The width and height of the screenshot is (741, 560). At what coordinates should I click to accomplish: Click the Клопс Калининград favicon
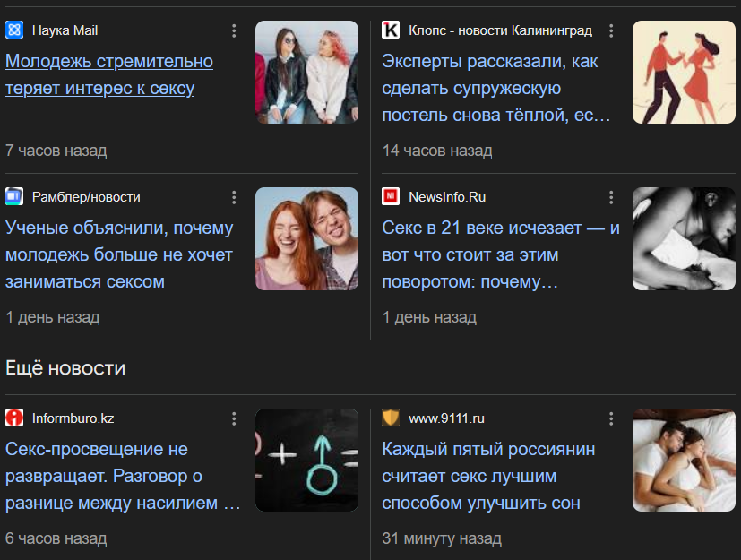coord(391,30)
